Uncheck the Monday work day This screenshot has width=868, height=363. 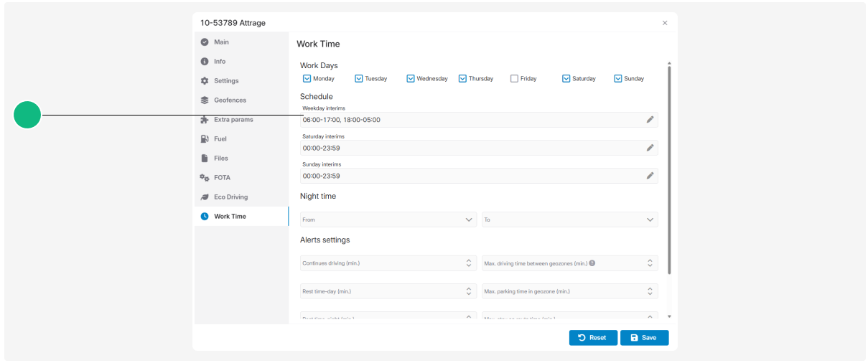click(x=307, y=79)
